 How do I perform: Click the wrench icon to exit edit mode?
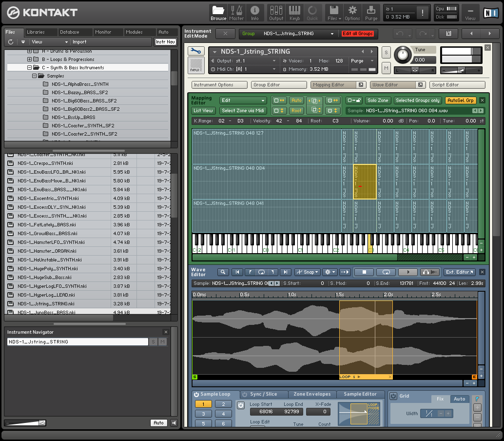click(195, 51)
